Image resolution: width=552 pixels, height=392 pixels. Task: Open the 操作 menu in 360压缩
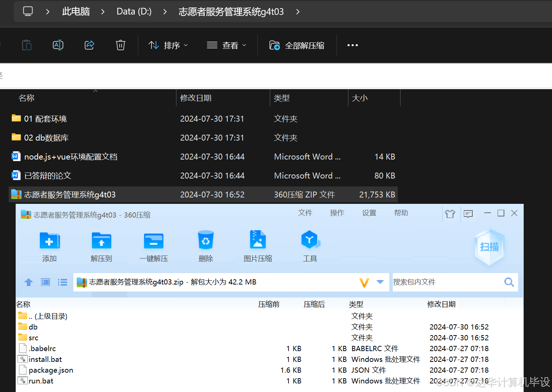[x=337, y=213]
